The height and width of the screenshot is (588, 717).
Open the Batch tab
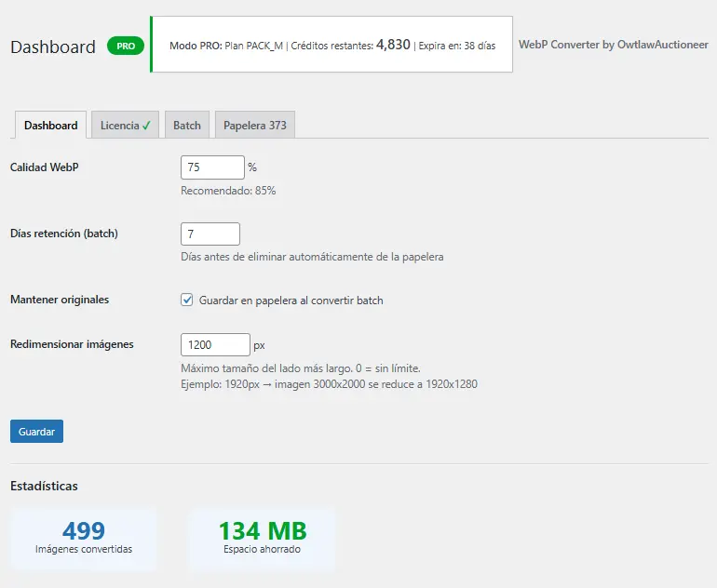click(187, 125)
